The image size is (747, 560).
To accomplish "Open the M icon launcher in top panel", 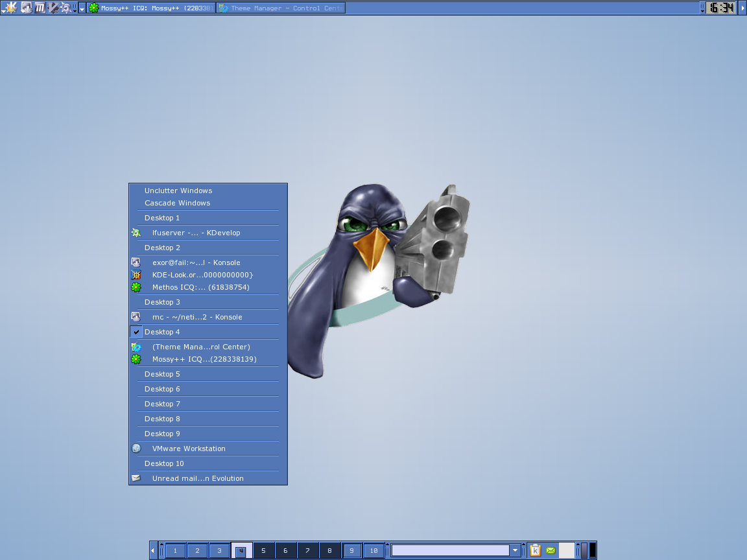I will click(x=40, y=8).
